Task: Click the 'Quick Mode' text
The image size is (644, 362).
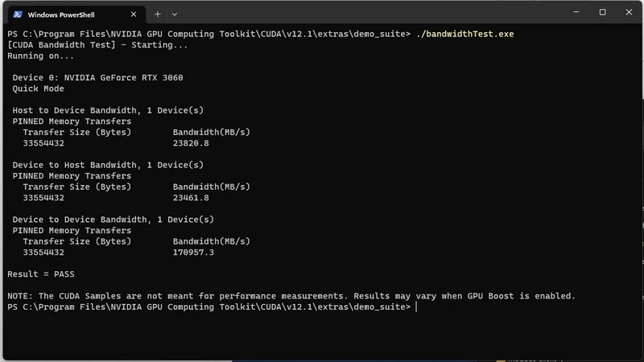Action: 38,88
